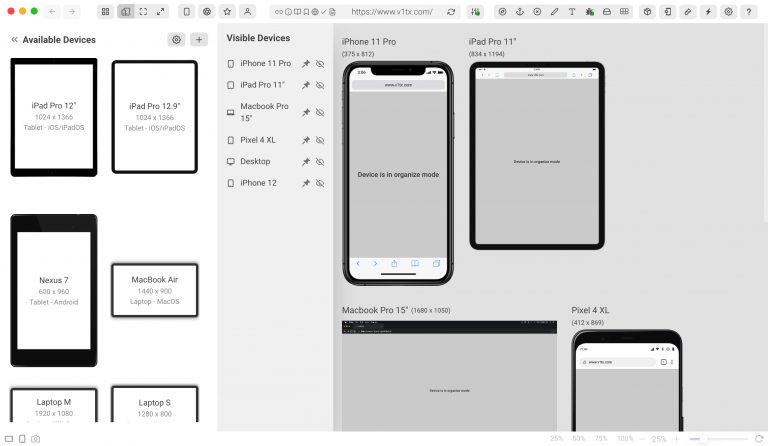Hide the iPhone 11 Pro device
The image size is (768, 446).
pyautogui.click(x=320, y=64)
